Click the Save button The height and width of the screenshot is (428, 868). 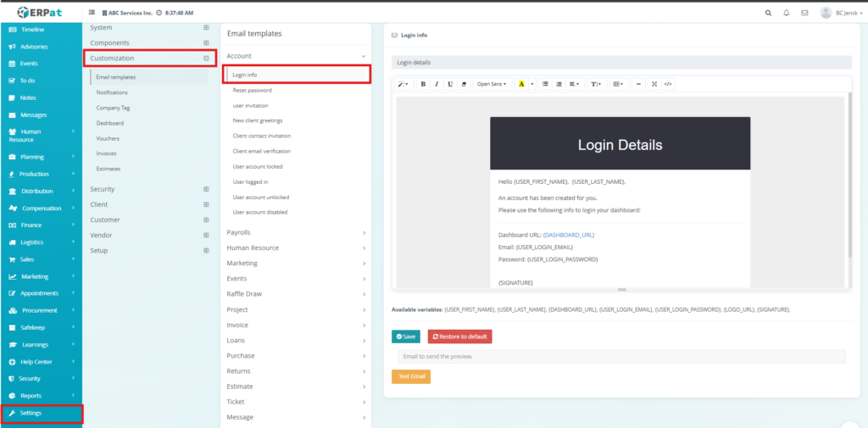click(x=406, y=336)
